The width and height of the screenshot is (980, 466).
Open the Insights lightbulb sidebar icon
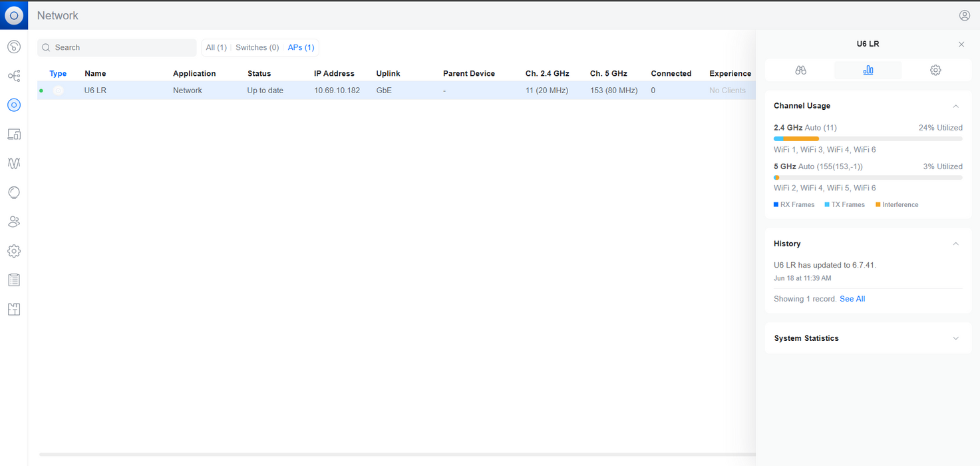(14, 192)
